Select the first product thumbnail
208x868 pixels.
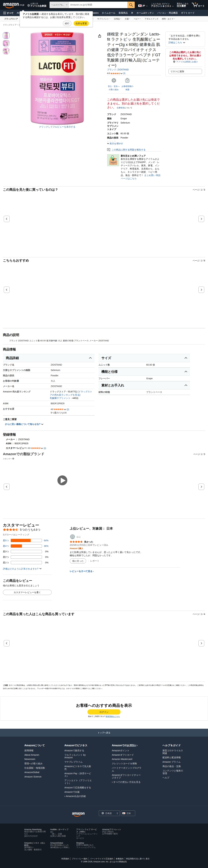6,35
